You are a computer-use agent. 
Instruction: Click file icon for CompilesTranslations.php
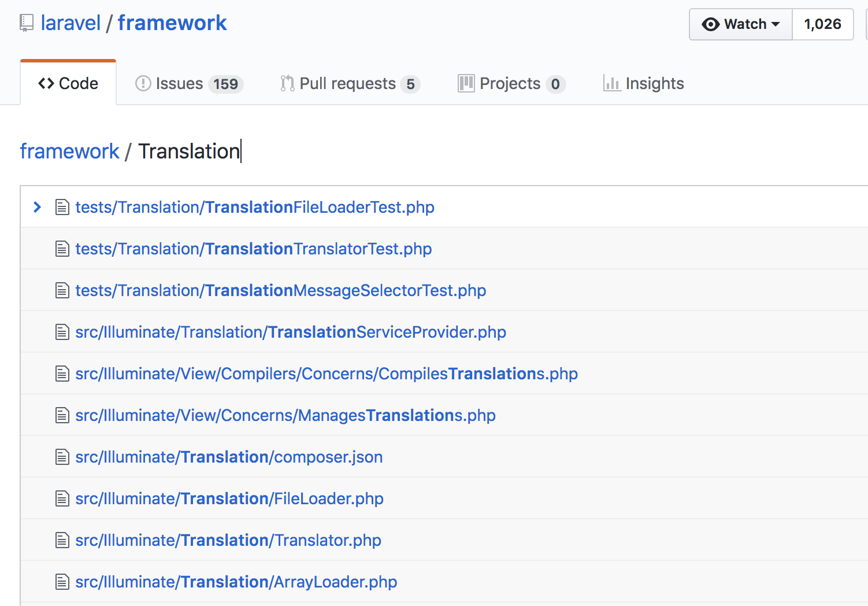click(62, 374)
